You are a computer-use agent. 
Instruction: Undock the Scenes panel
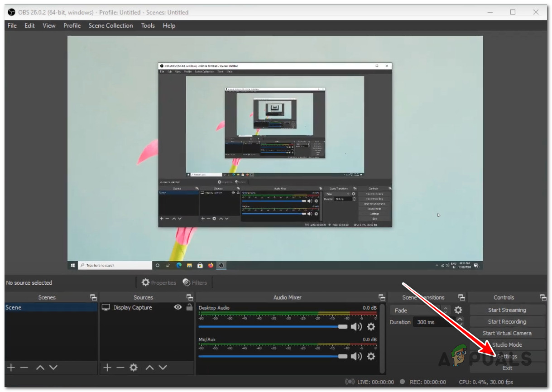coord(93,297)
